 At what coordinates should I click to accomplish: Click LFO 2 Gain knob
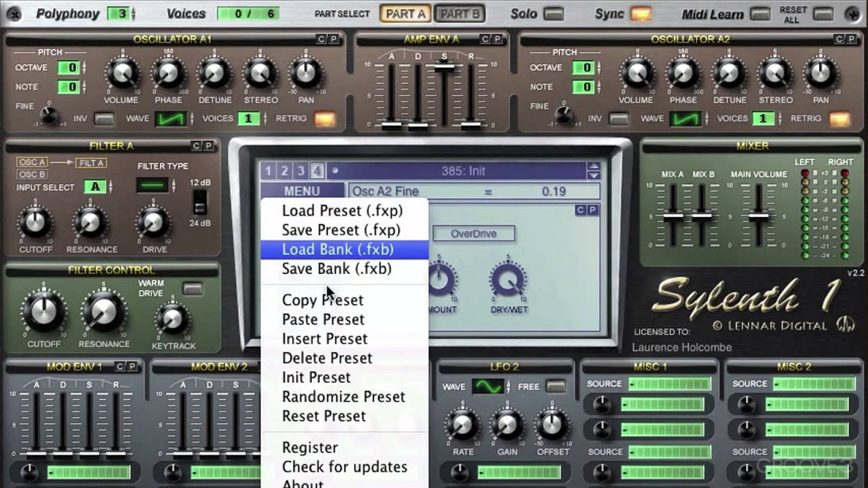tap(507, 425)
